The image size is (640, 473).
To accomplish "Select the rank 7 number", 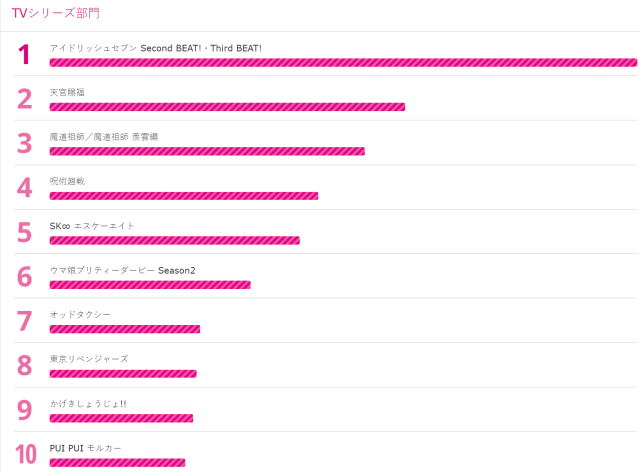I will click(25, 321).
